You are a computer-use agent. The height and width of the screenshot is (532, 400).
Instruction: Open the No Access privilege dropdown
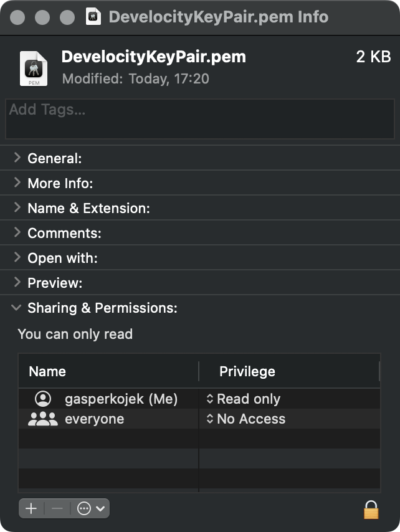point(249,419)
